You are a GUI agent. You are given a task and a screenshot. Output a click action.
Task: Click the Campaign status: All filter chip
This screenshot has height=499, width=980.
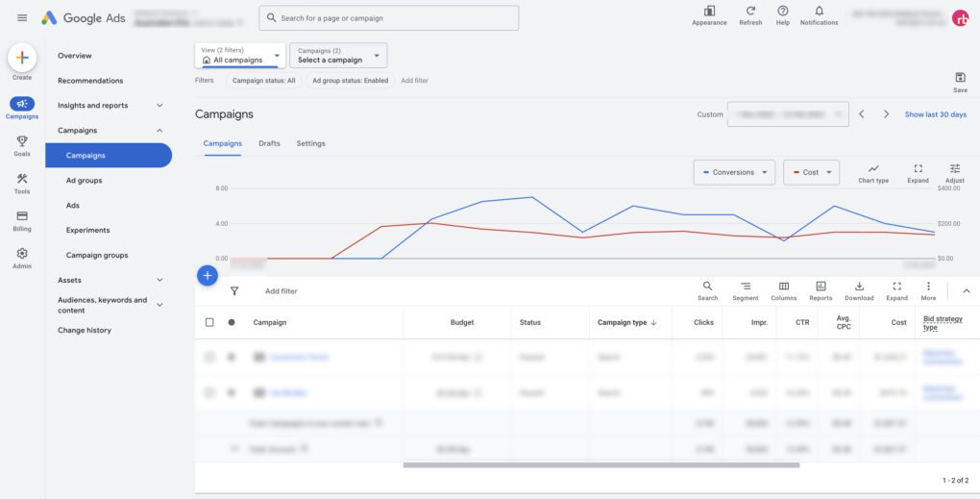pyautogui.click(x=264, y=81)
